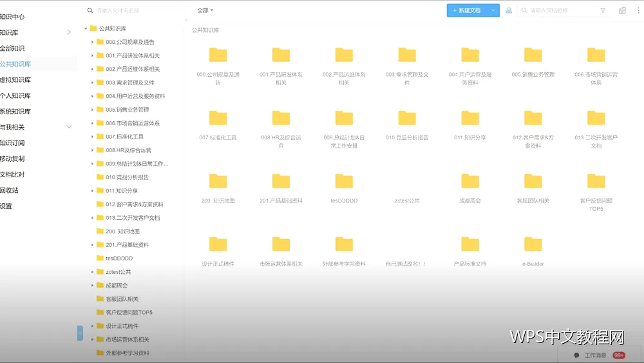Open 虚拟知识库 in sidebar
Screen dimensions: 644x363
point(15,80)
